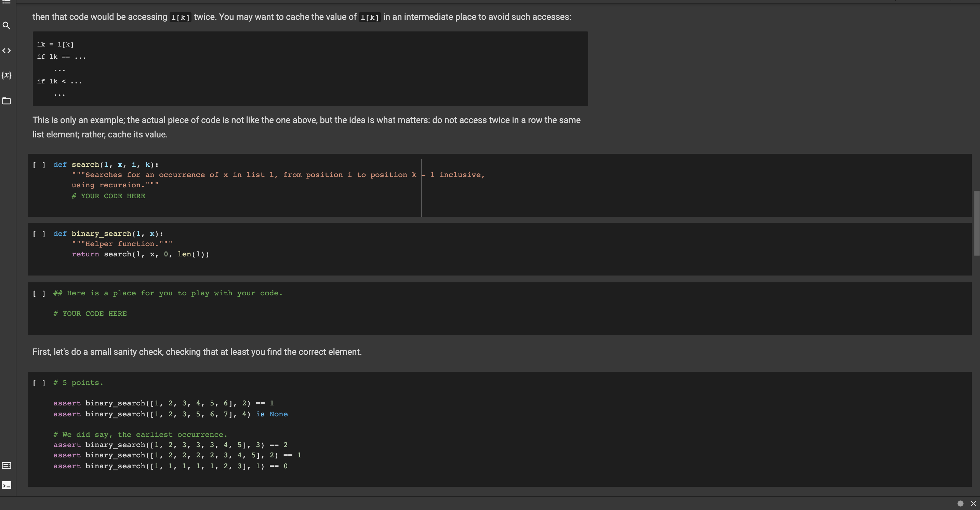Screen dimensions: 980x510
Task: Open the Command palette icon in sidebar
Action: [6, 466]
